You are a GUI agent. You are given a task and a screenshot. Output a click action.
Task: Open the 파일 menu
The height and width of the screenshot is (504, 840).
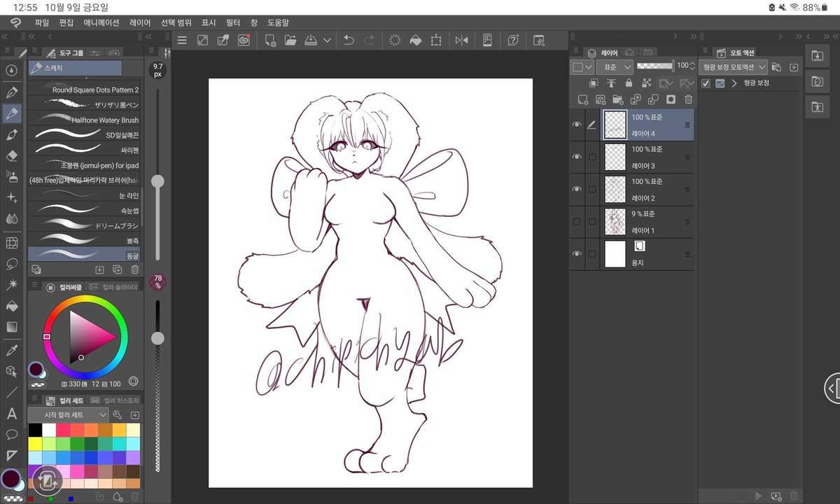pyautogui.click(x=42, y=22)
